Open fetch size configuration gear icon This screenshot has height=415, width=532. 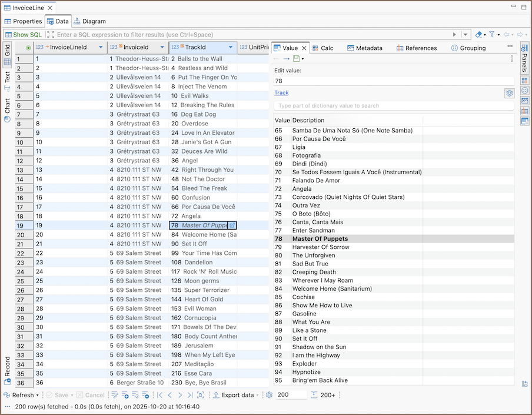[x=269, y=395]
